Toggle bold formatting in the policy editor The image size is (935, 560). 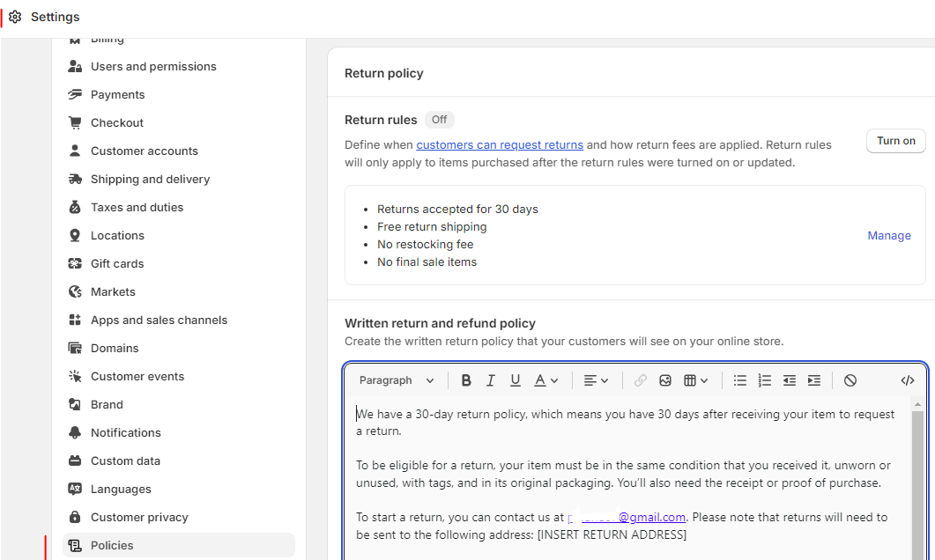click(466, 380)
